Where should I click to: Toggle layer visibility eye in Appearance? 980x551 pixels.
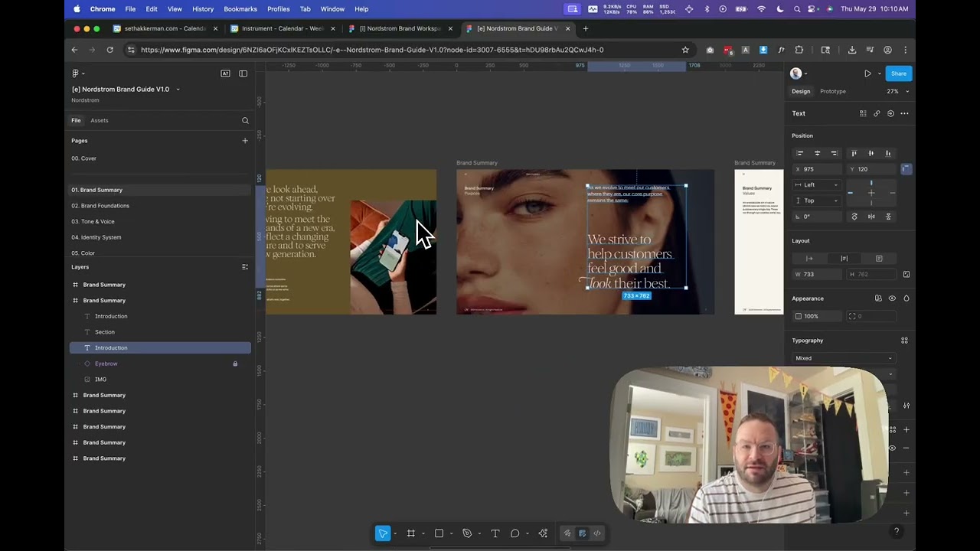(892, 298)
